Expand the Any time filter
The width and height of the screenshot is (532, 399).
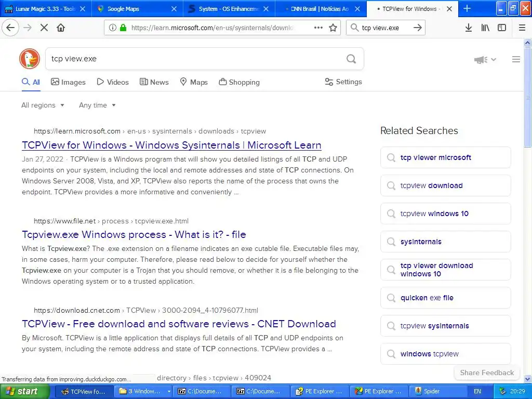[97, 105]
